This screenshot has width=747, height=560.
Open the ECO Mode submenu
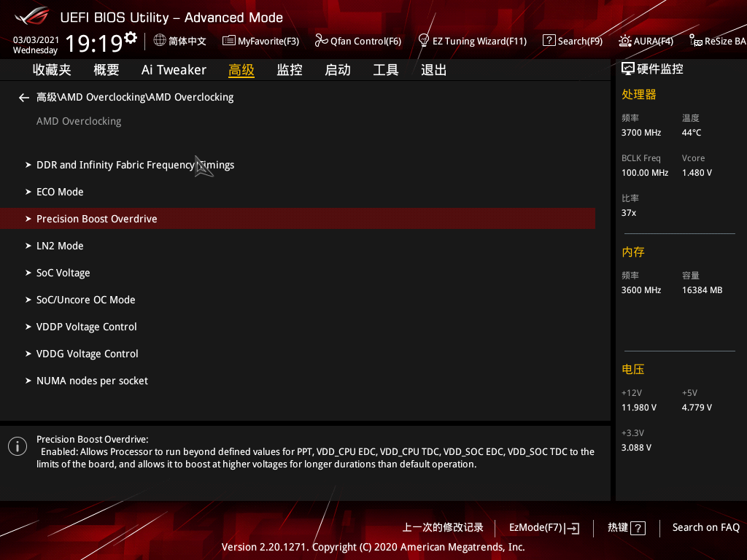[60, 191]
